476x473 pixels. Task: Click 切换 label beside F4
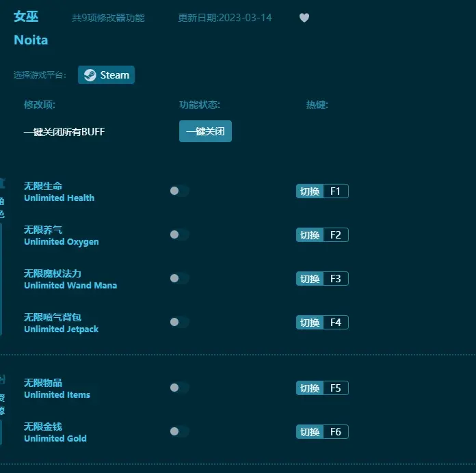310,322
